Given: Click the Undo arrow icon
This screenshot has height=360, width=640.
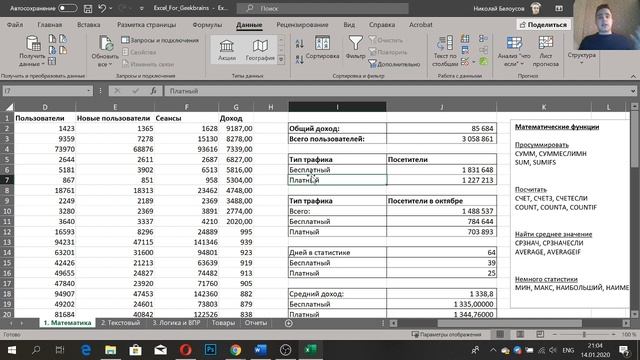Looking at the screenshot, I should 102,8.
